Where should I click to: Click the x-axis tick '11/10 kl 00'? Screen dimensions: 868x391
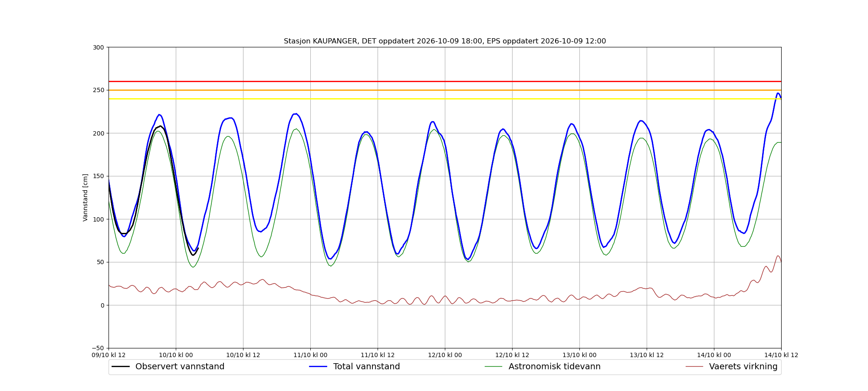point(310,355)
